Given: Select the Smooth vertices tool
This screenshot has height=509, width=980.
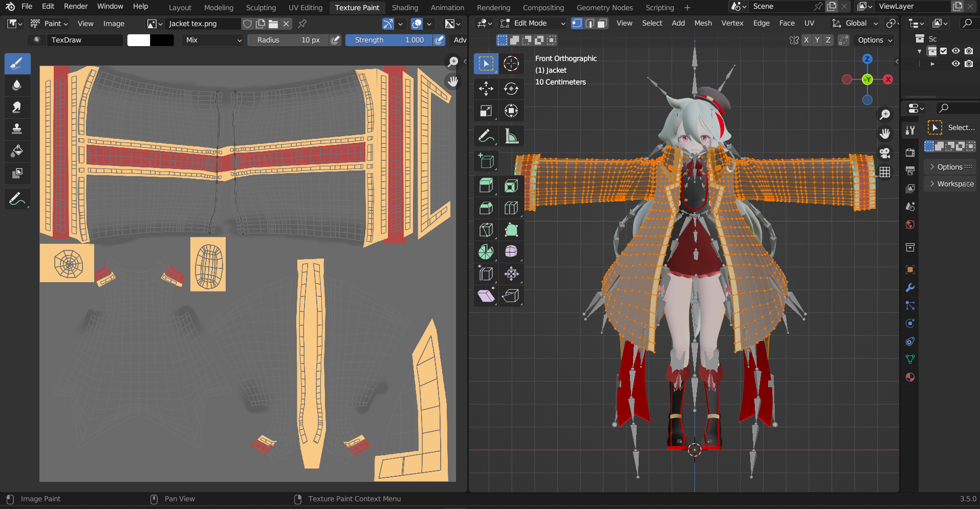Looking at the screenshot, I should click(x=511, y=251).
